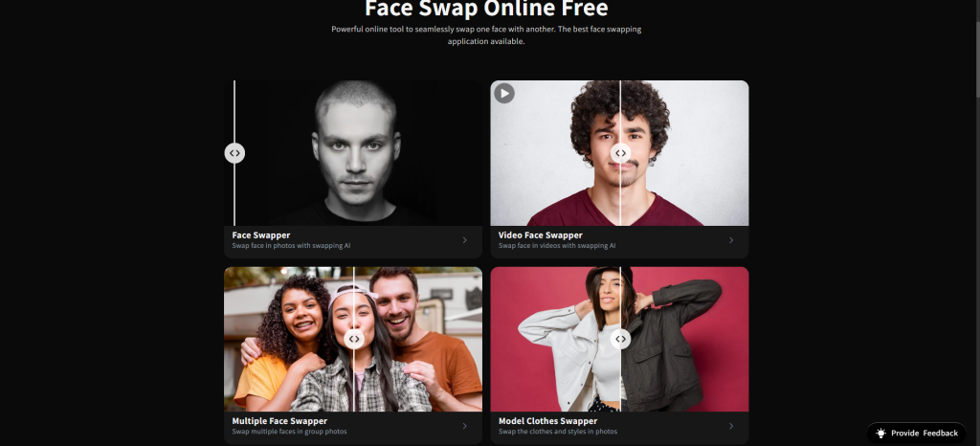Click the lightbulb icon in Provide Feedback

click(880, 433)
